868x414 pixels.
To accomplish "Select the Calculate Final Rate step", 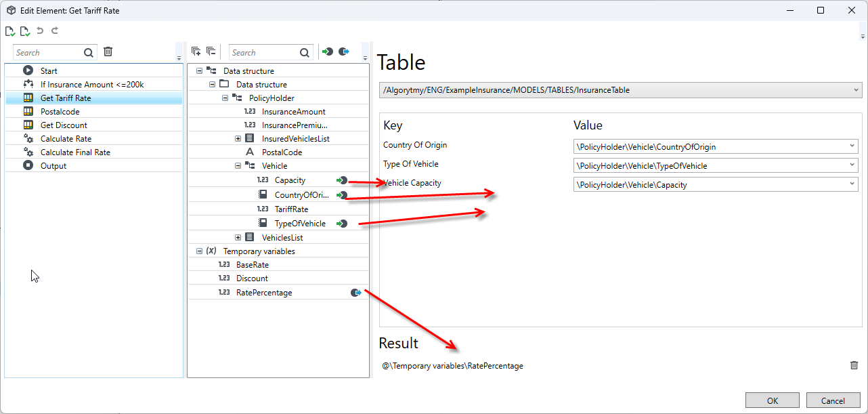I will click(x=93, y=152).
